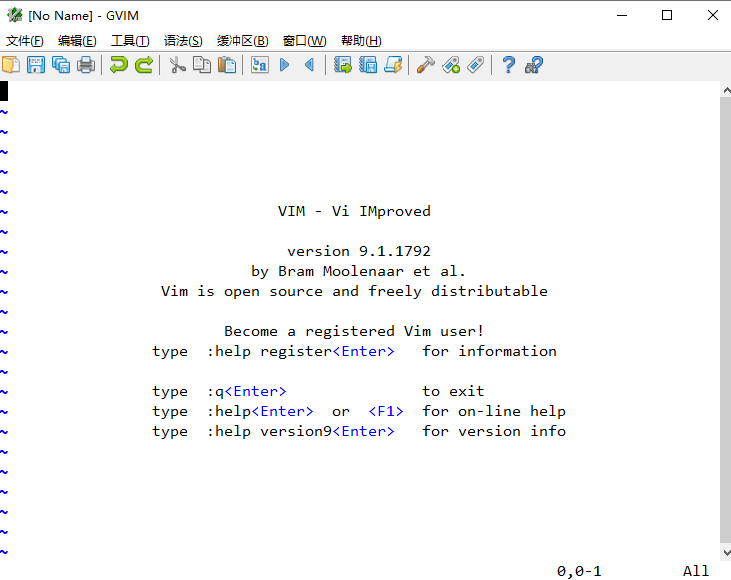Screen dimensions: 731x580
Task: Search help with binoculars question icon
Action: click(x=534, y=65)
